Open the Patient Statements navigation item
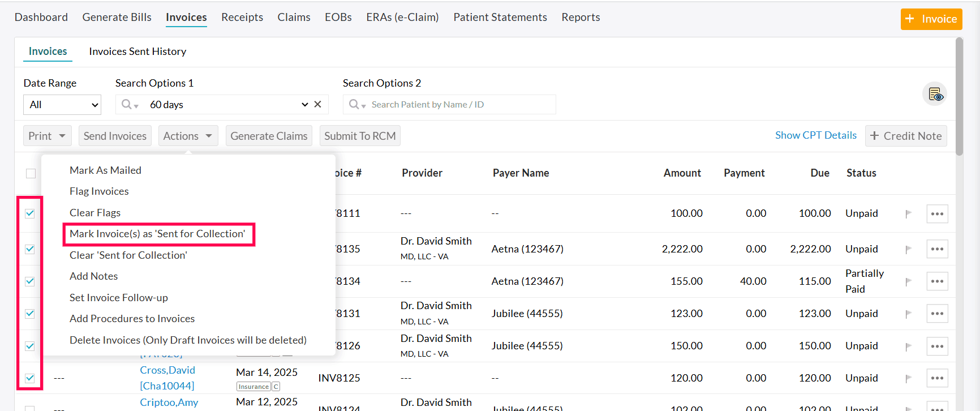 pyautogui.click(x=500, y=18)
